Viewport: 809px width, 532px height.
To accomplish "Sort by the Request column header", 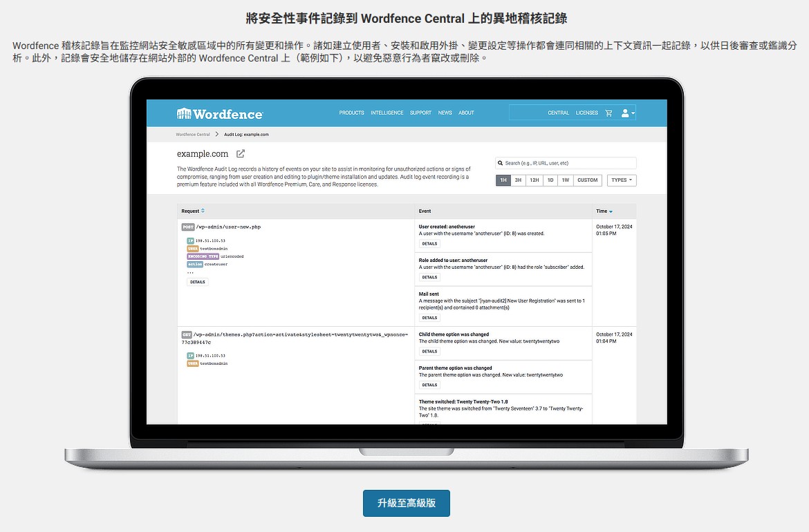I will coord(192,211).
